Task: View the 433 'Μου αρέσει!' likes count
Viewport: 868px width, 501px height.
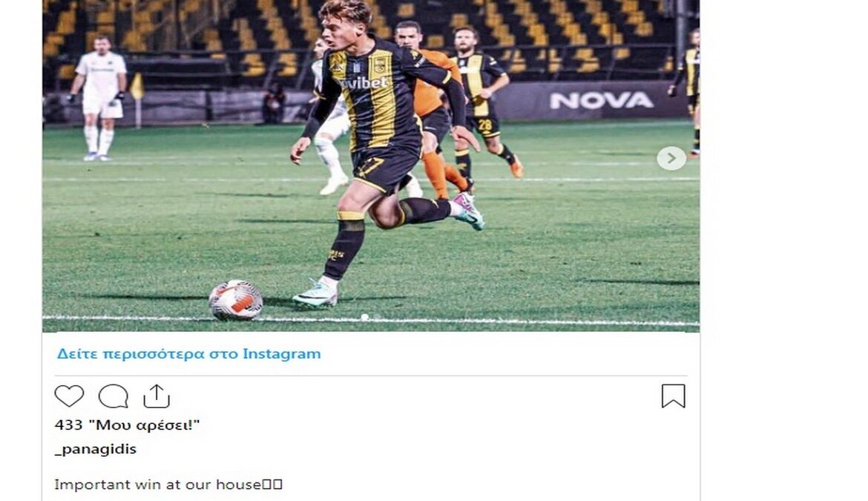Action: tap(128, 425)
